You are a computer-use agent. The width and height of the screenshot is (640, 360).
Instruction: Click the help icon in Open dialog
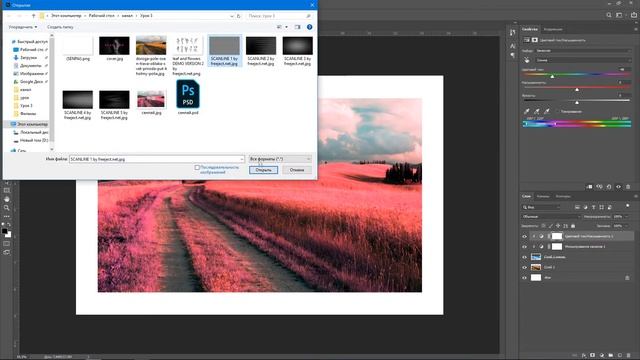pos(309,27)
